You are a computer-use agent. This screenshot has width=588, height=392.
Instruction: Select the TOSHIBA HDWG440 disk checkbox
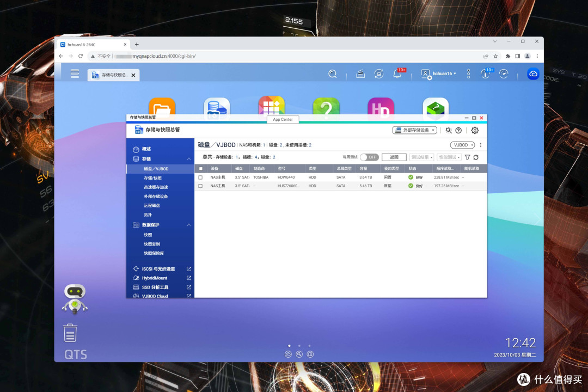pyautogui.click(x=200, y=177)
